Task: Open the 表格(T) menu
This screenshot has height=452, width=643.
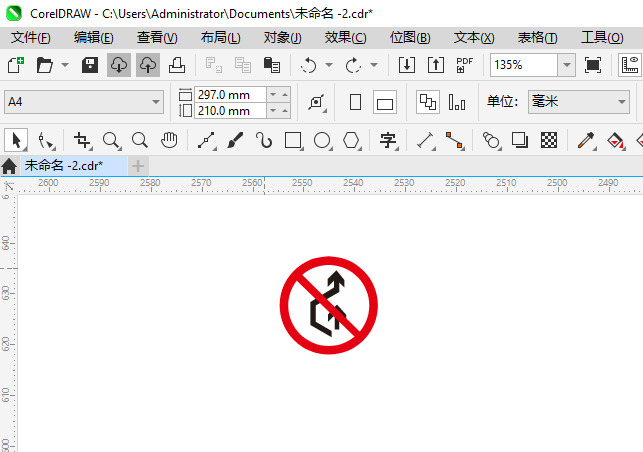Action: [537, 38]
